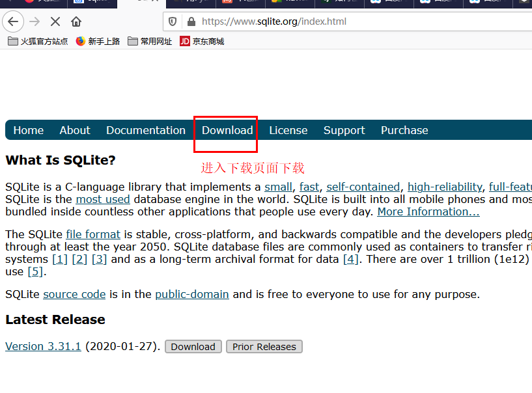The height and width of the screenshot is (393, 532).
Task: Open the Download navigation menu item
Action: [x=226, y=130]
